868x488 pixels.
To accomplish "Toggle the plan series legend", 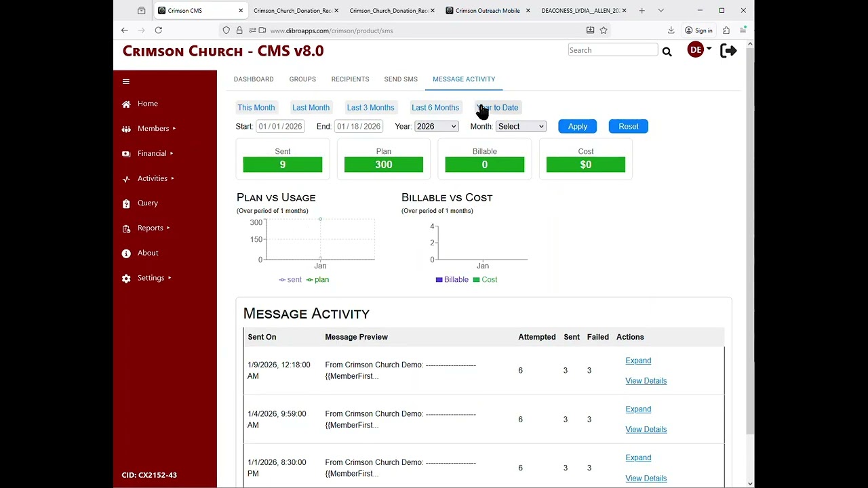I will click(318, 280).
